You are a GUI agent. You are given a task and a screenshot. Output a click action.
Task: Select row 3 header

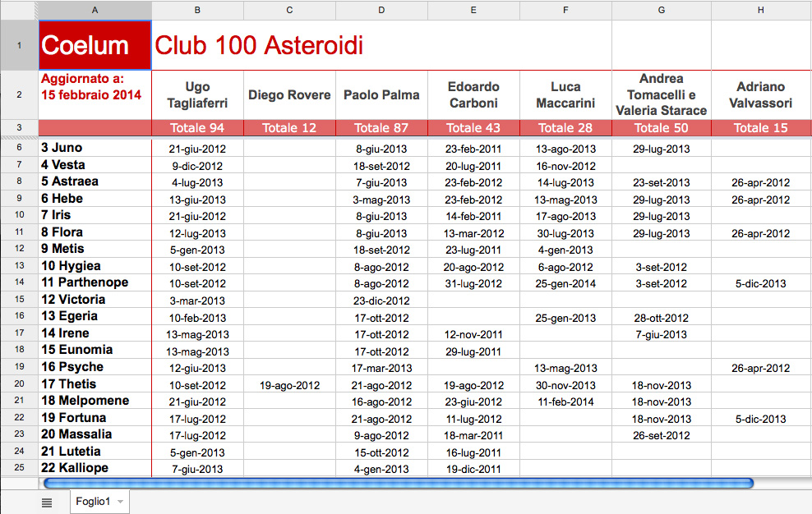19,127
